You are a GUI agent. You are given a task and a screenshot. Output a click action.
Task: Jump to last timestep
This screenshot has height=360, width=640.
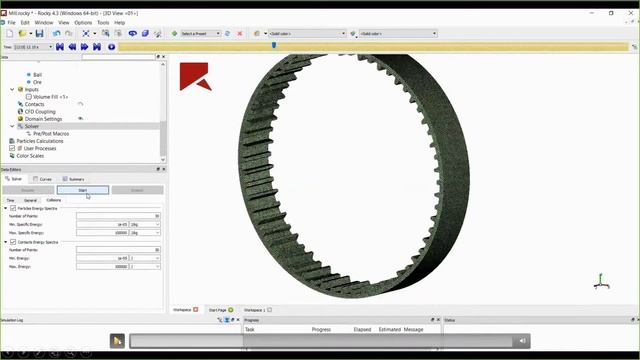point(97,47)
